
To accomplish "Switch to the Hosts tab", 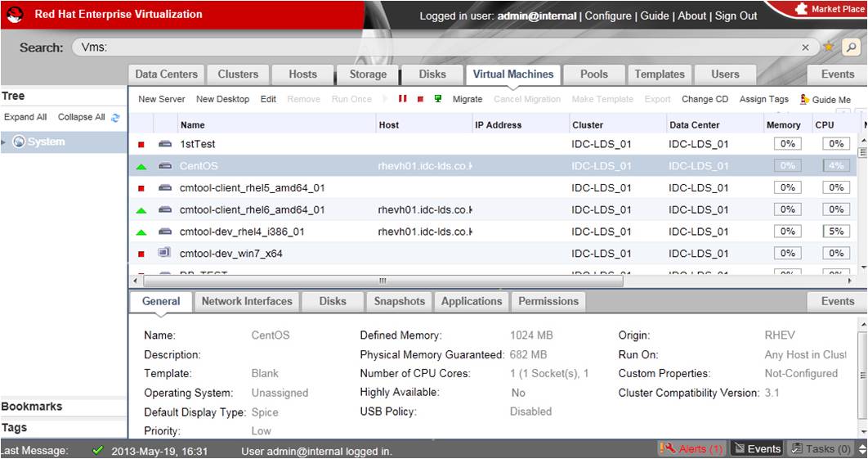I will [x=302, y=74].
